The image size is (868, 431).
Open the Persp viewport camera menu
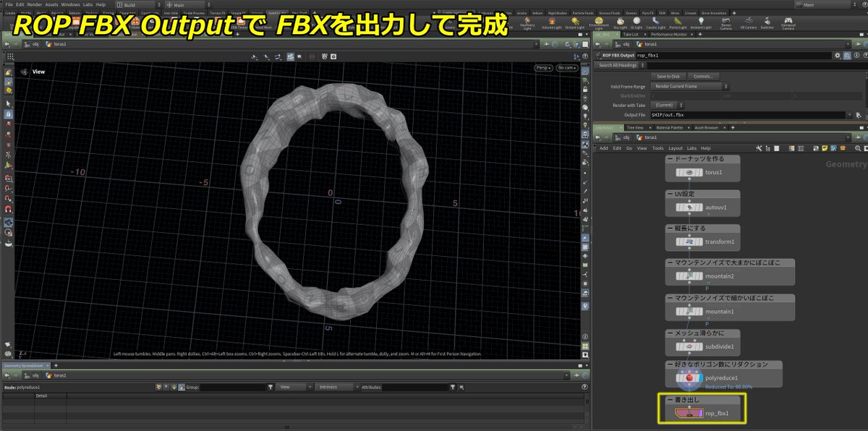(543, 68)
